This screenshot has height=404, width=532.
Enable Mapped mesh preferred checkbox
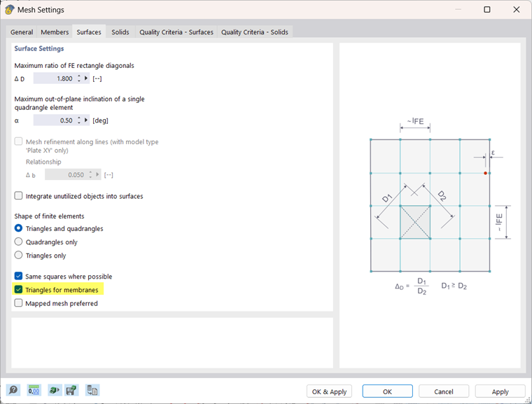click(x=18, y=303)
